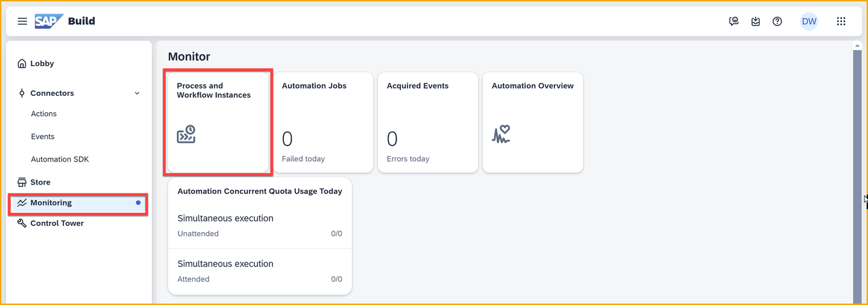Open the DW user avatar menu
Screen dimensions: 868x305
(x=809, y=21)
